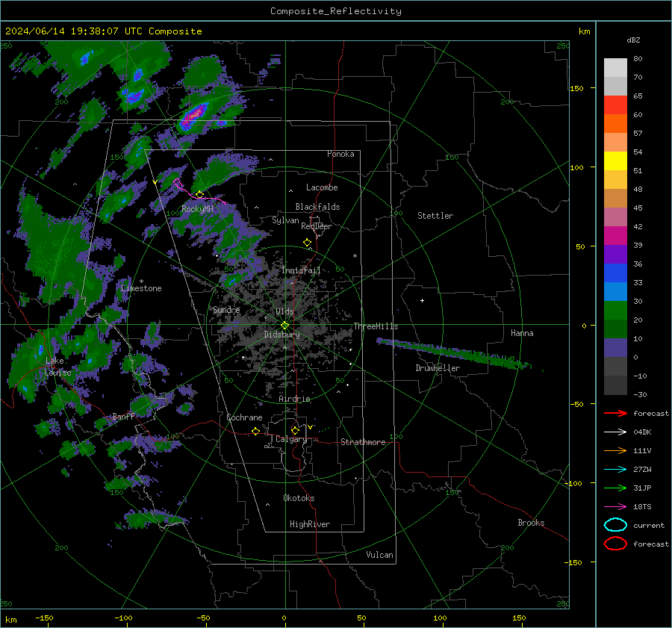The image size is (672, 628).
Task: Click the radar site diamond at Didsbury
Action: pyautogui.click(x=285, y=326)
